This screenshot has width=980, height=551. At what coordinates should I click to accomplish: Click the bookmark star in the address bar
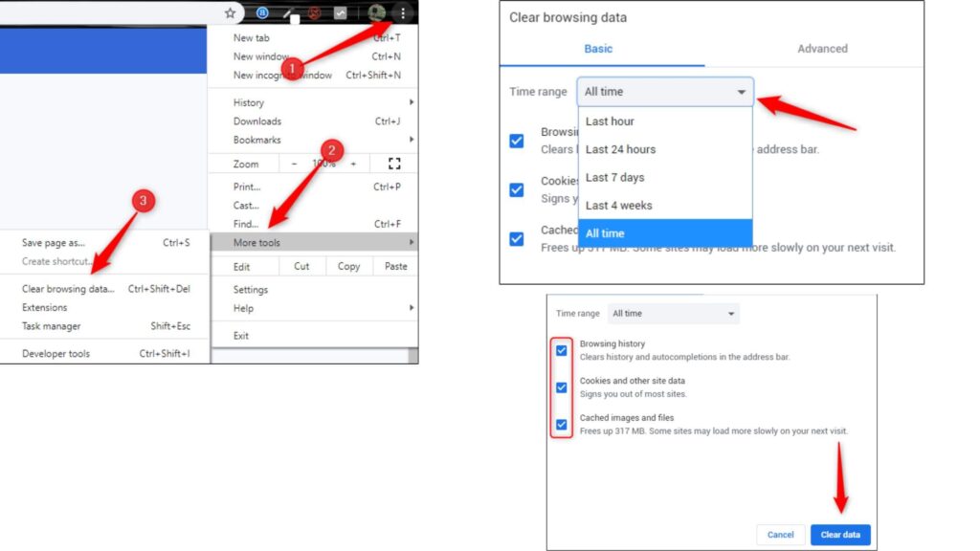(x=230, y=12)
